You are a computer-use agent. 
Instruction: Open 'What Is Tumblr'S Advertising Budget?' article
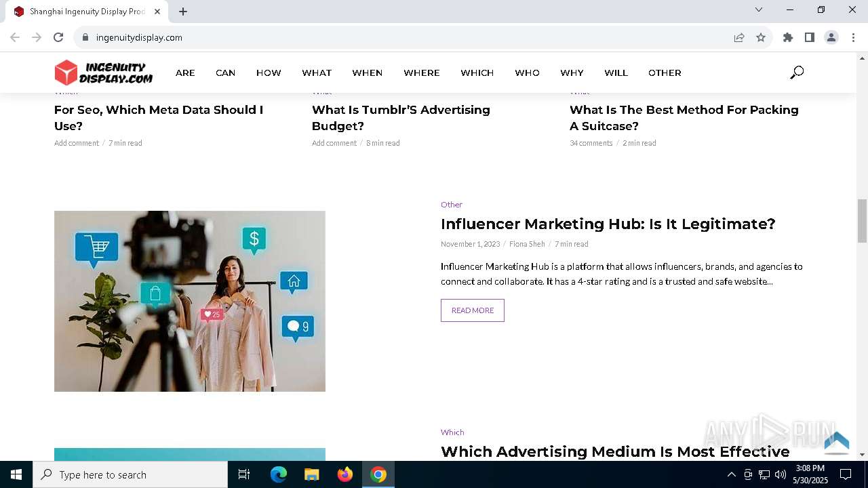tap(401, 118)
